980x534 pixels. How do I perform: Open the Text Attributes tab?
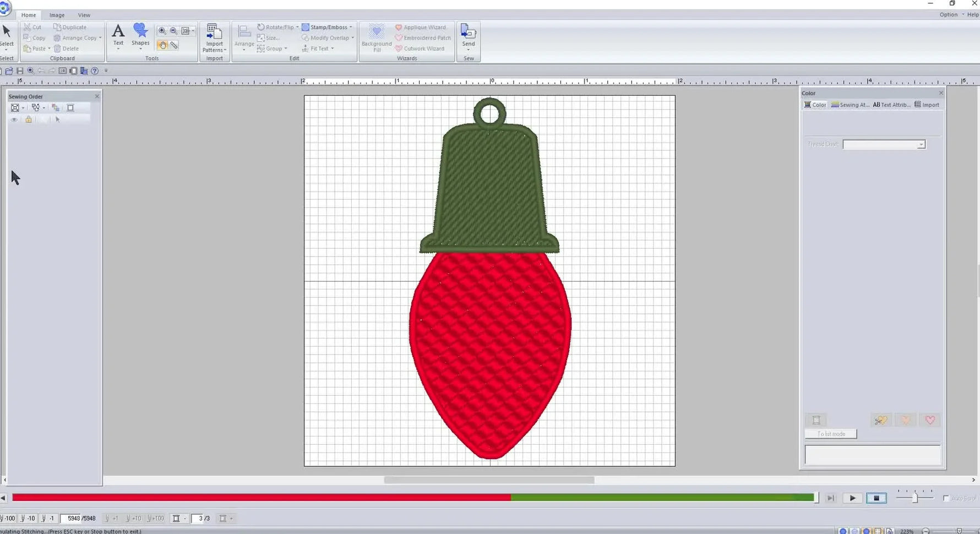pyautogui.click(x=891, y=105)
